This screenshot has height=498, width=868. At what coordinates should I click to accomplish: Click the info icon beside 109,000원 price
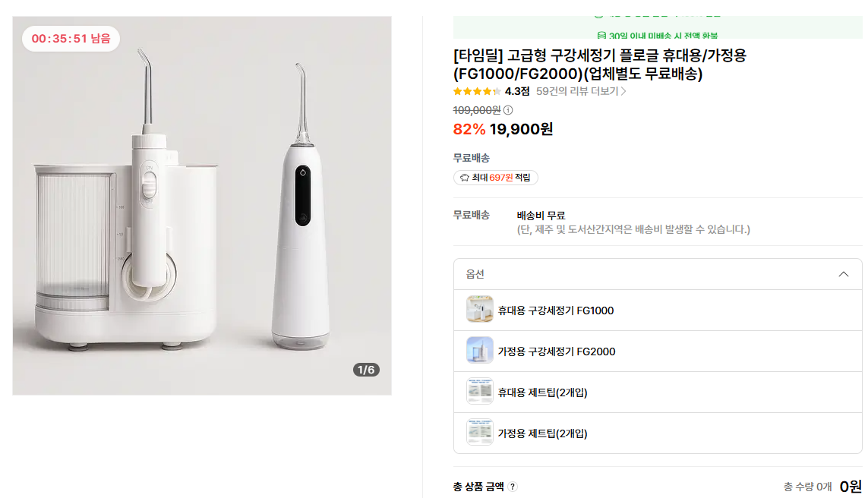[508, 110]
